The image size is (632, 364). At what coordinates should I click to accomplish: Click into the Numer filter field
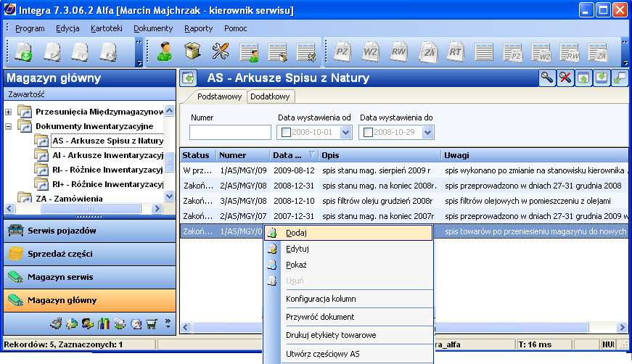click(x=230, y=132)
